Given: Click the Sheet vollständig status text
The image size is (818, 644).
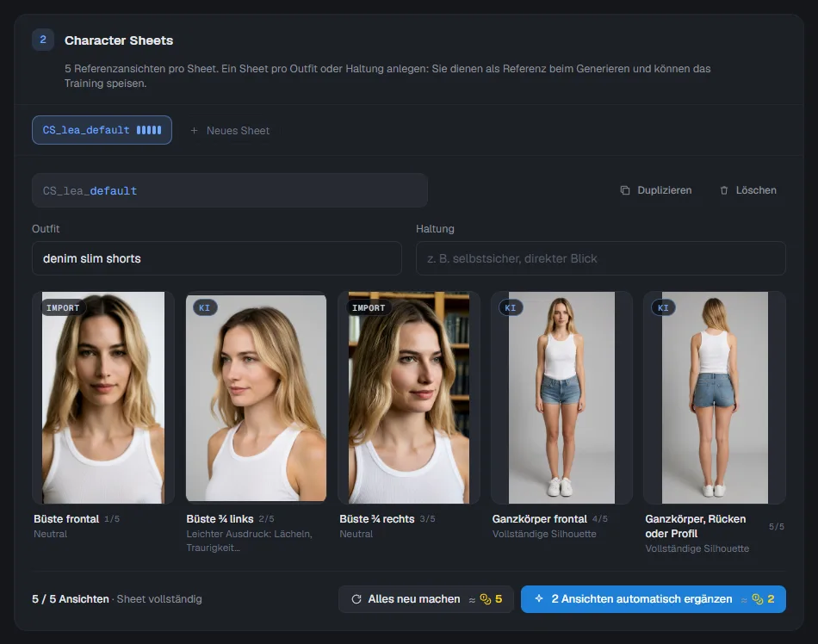Looking at the screenshot, I should pyautogui.click(x=159, y=599).
